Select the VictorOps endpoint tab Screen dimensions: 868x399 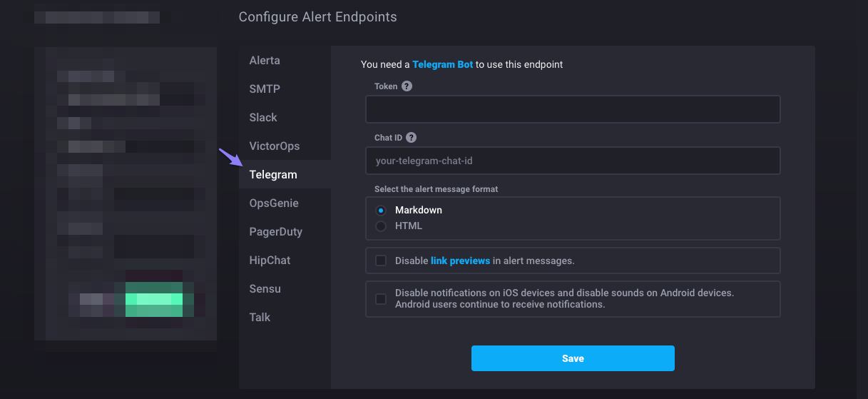pos(275,146)
